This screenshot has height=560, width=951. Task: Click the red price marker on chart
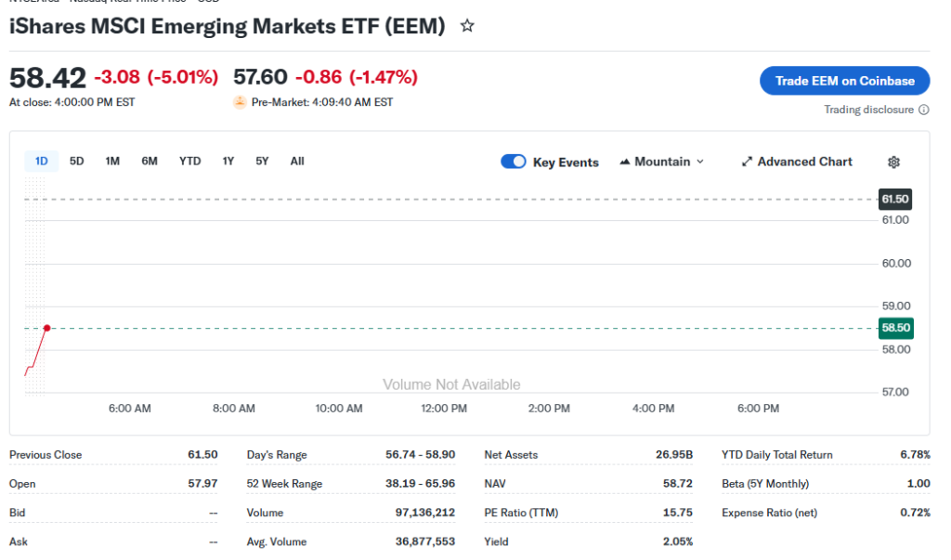click(x=46, y=328)
